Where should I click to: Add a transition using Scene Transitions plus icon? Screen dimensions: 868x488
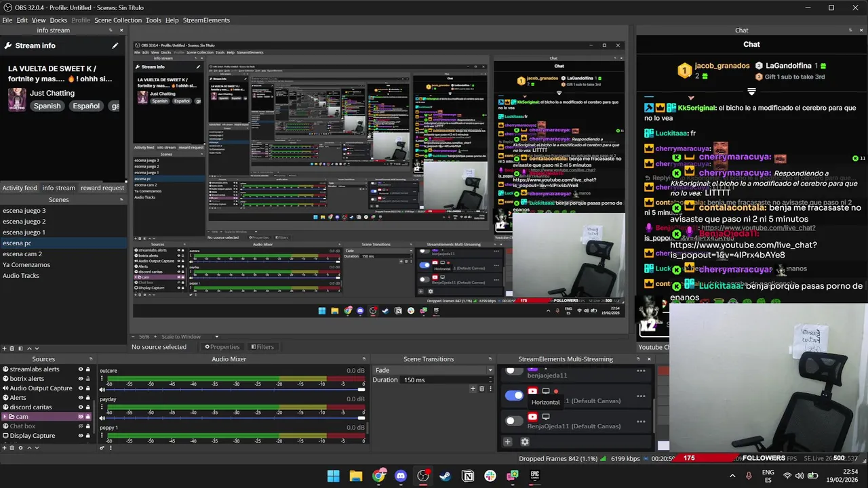(x=473, y=389)
